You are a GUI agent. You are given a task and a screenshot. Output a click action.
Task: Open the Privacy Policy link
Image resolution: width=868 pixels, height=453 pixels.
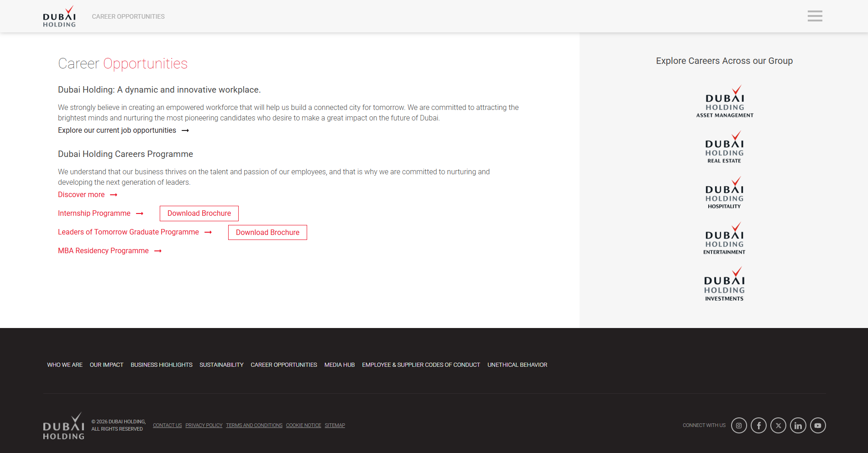pyautogui.click(x=204, y=426)
